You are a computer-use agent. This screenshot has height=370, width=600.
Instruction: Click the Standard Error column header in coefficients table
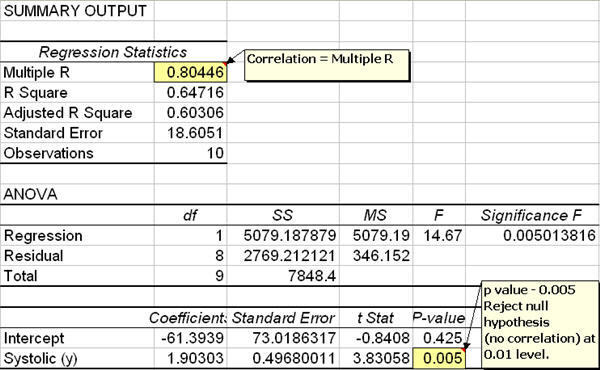[283, 318]
